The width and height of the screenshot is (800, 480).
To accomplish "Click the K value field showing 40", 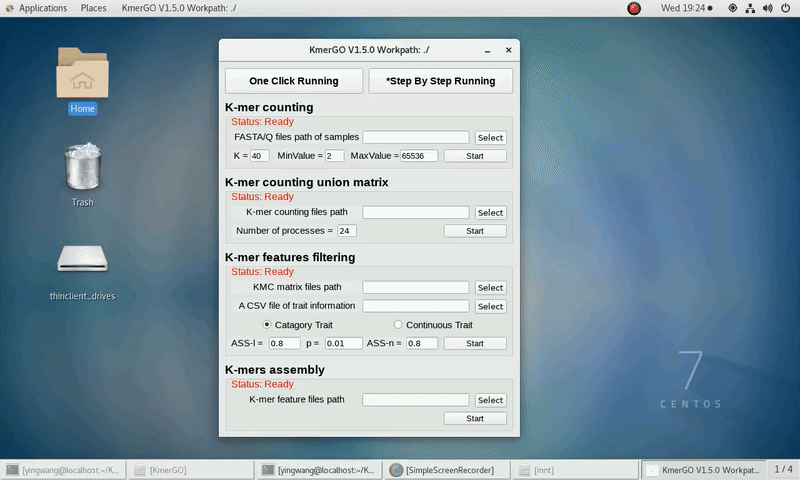I will tap(259, 156).
